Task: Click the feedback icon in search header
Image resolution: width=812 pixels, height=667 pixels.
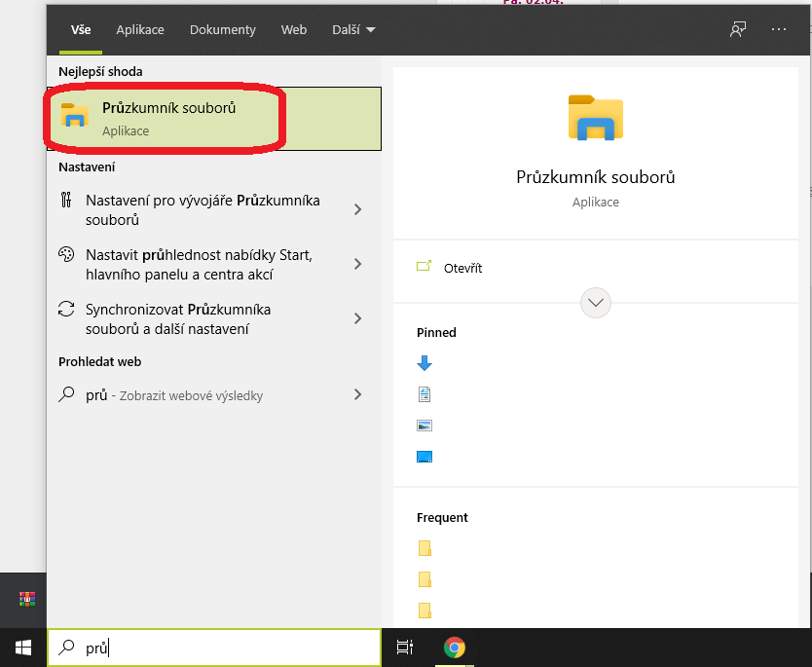Action: pos(738,29)
